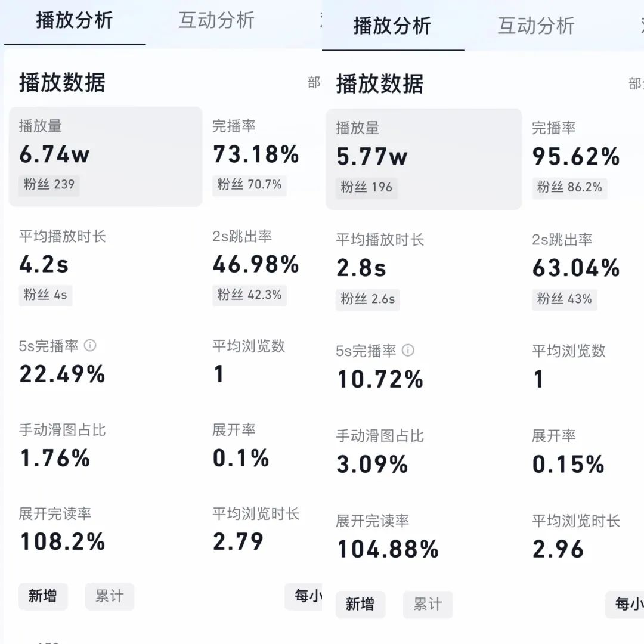Image resolution: width=644 pixels, height=644 pixels.
Task: Toggle 累计 view in right panel
Action: click(428, 604)
